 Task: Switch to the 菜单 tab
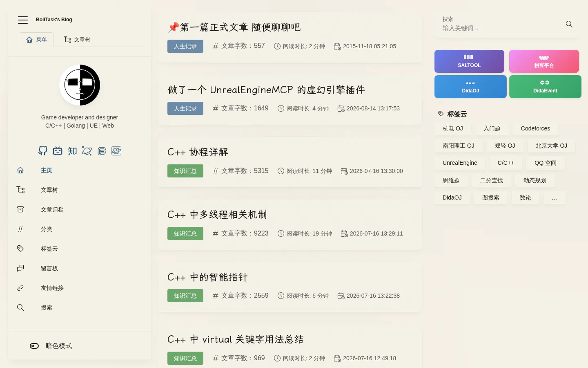36,40
